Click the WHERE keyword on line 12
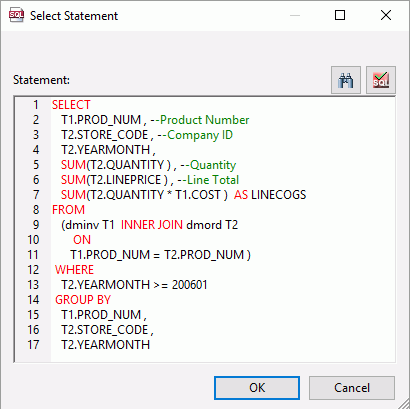This screenshot has height=409, width=410. coord(75,270)
